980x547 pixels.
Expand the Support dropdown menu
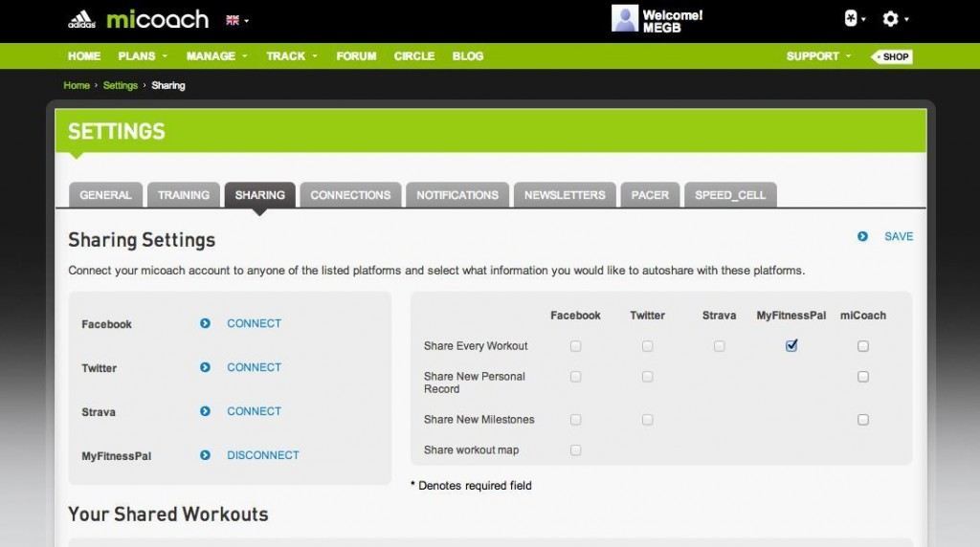coord(817,56)
